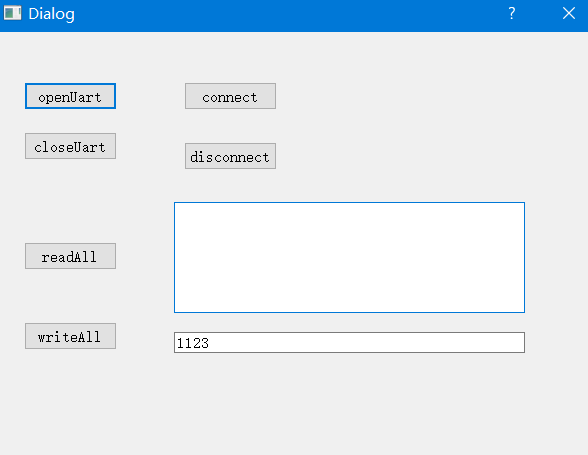This screenshot has height=455, width=588.
Task: Click the readAll button
Action: click(x=70, y=256)
